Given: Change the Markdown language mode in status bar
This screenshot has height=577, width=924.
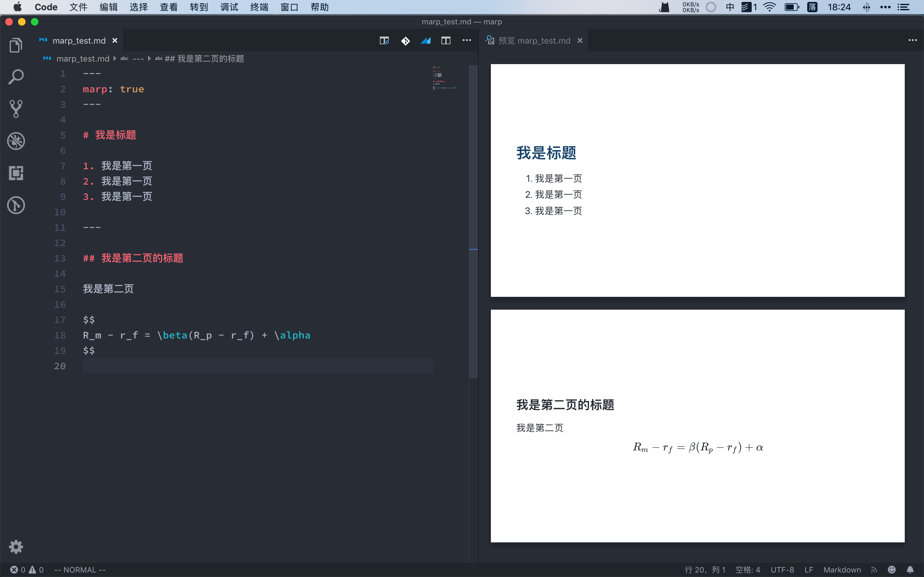Looking at the screenshot, I should coord(842,570).
